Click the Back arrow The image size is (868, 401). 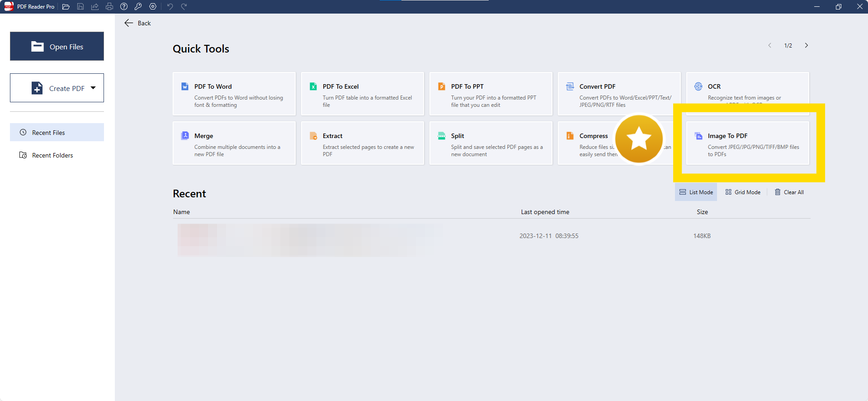click(x=129, y=23)
